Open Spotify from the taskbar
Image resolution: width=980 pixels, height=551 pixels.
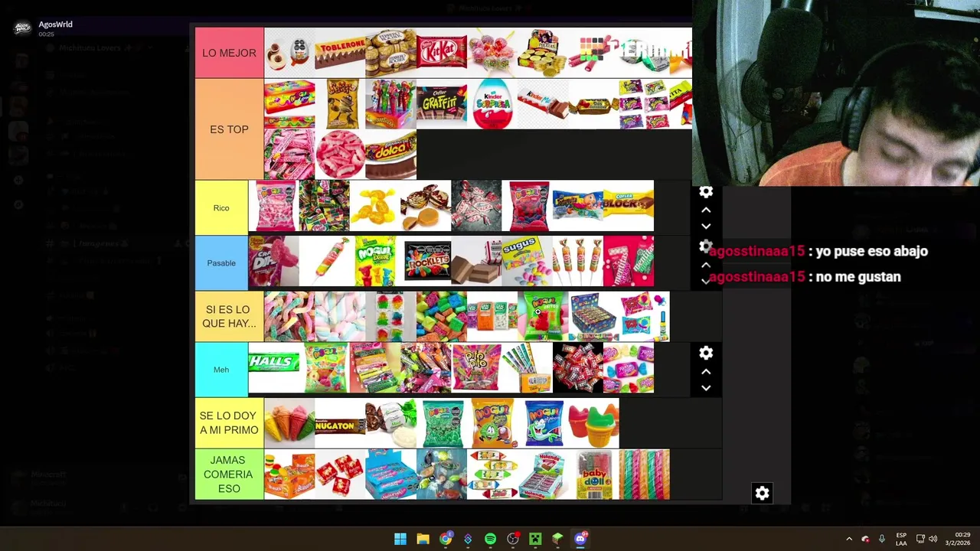point(490,539)
